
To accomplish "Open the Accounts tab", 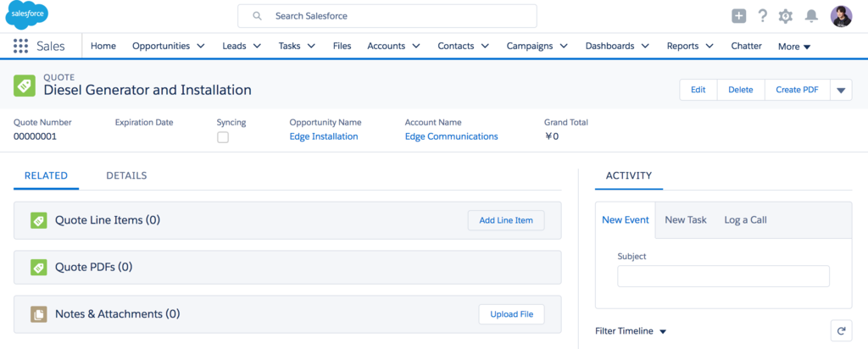I will 386,46.
